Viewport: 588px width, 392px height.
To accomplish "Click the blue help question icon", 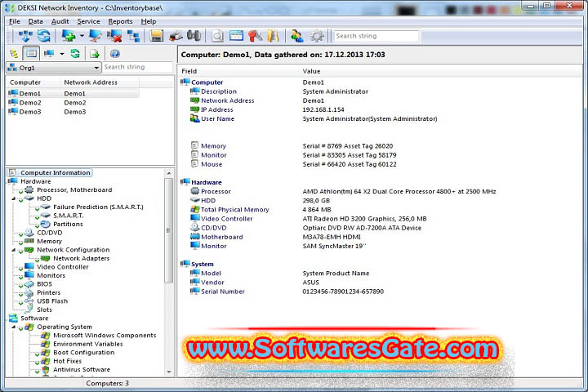I will [x=115, y=54].
